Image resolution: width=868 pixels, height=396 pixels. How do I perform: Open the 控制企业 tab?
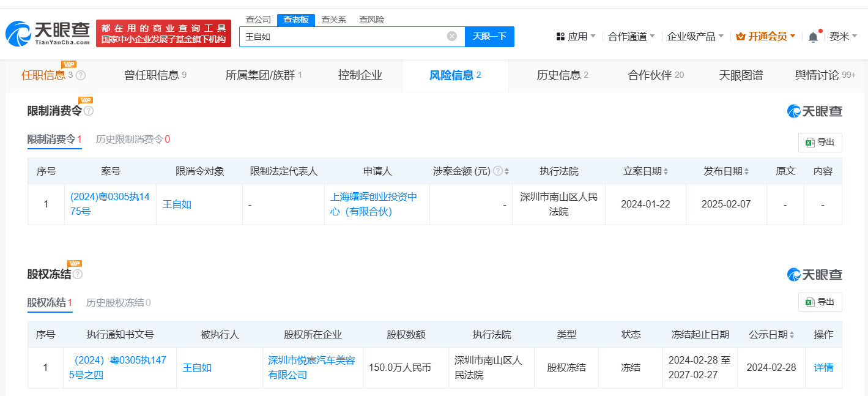(x=360, y=75)
